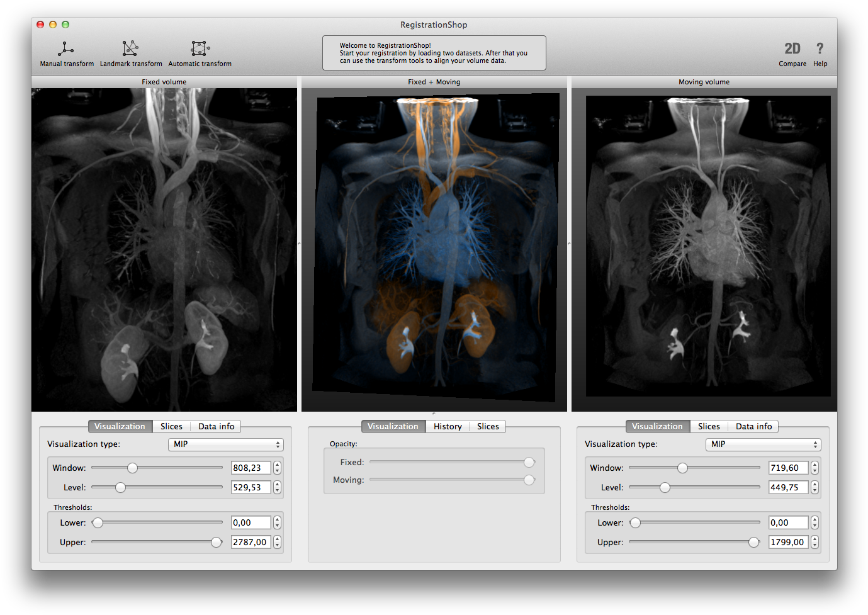Click the Moving opacity slider handle

point(529,480)
